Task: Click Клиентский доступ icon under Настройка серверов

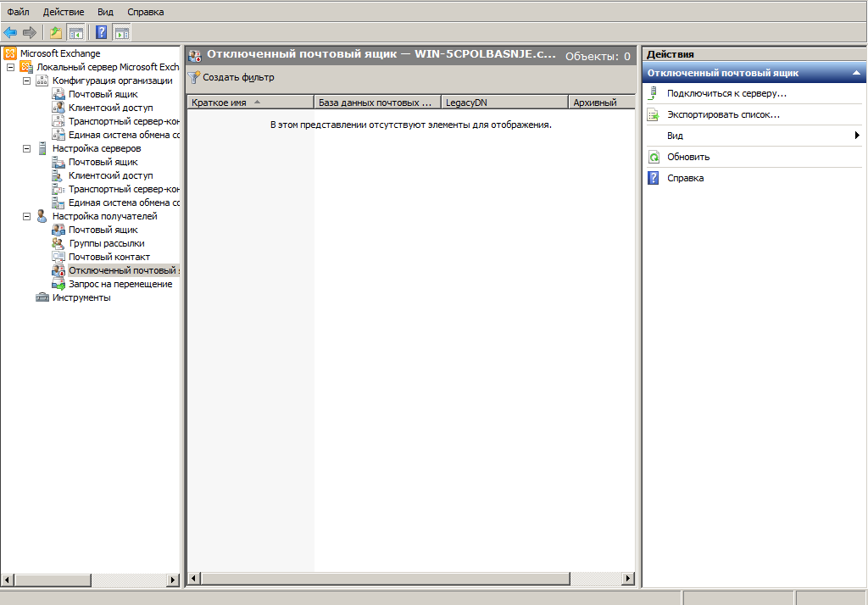Action: point(58,175)
